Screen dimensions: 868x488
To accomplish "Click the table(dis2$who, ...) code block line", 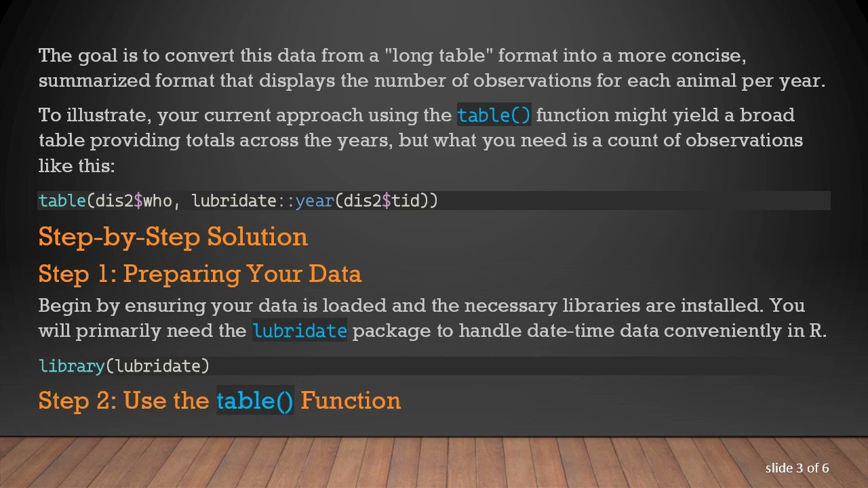I will pos(238,201).
